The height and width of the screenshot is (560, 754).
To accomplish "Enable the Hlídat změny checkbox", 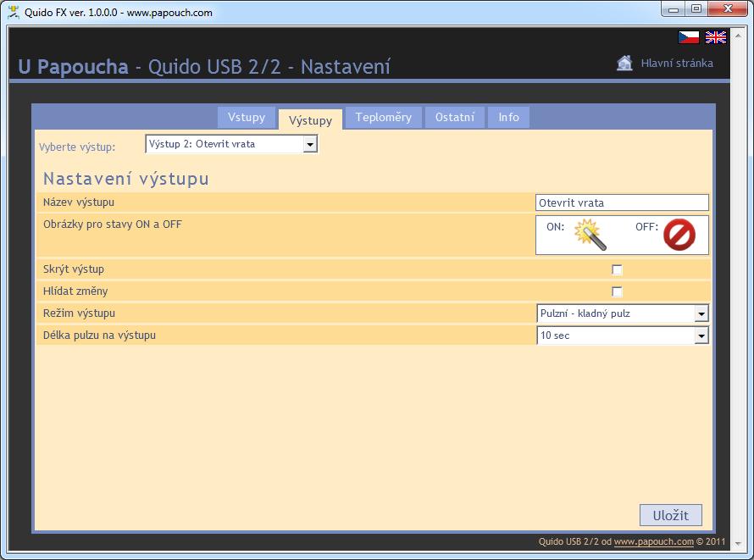I will 617,291.
